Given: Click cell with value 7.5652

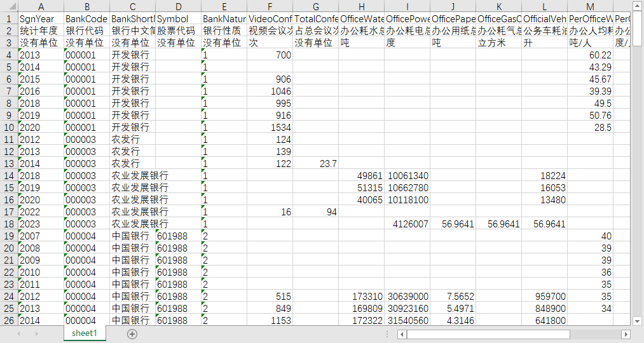Looking at the screenshot, I should (453, 296).
